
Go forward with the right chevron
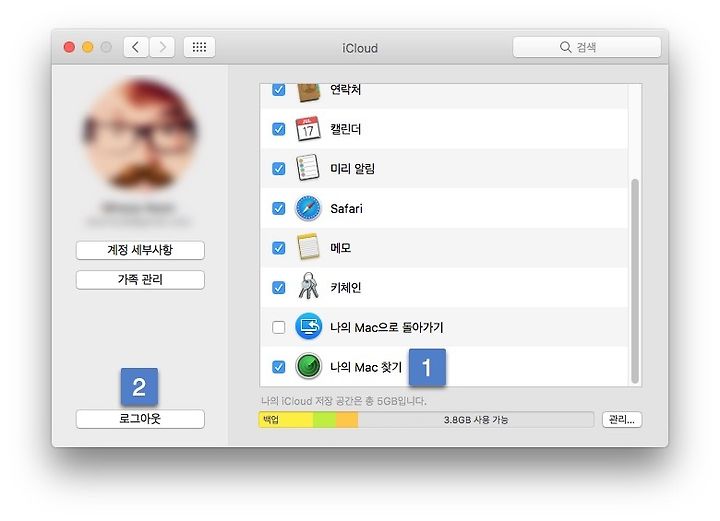[x=163, y=47]
